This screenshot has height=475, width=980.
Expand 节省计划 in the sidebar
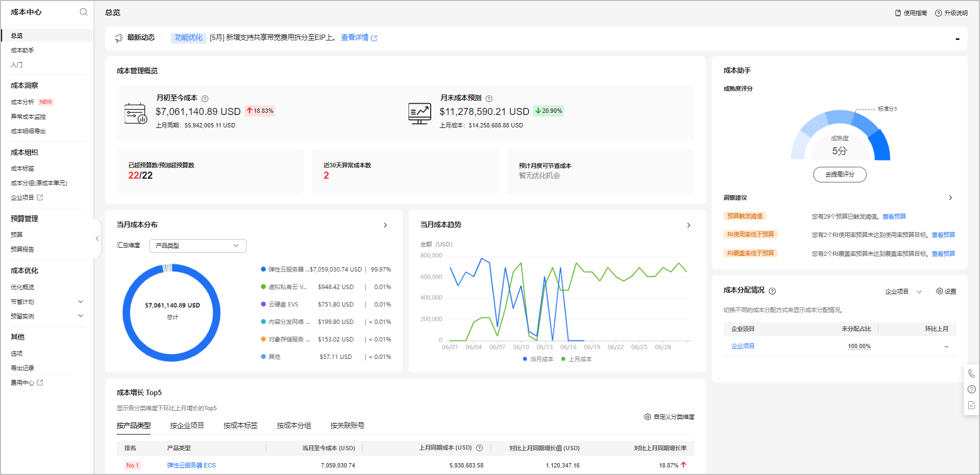pyautogui.click(x=81, y=302)
